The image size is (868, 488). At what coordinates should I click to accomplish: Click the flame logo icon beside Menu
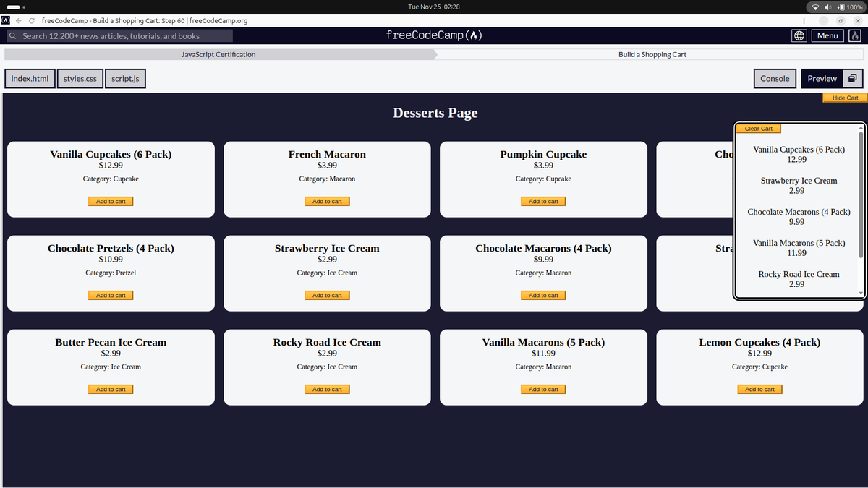pyautogui.click(x=854, y=35)
